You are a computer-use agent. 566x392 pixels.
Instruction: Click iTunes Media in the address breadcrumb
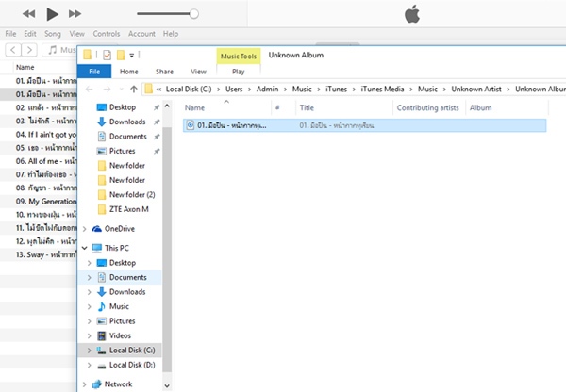click(x=382, y=90)
